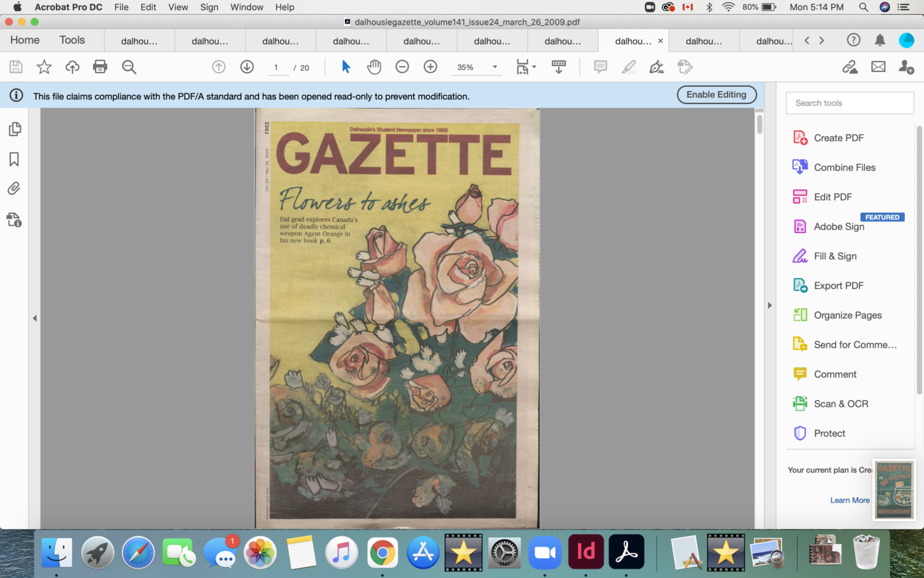The height and width of the screenshot is (578, 924).
Task: Open the Edit menu
Action: tap(148, 7)
